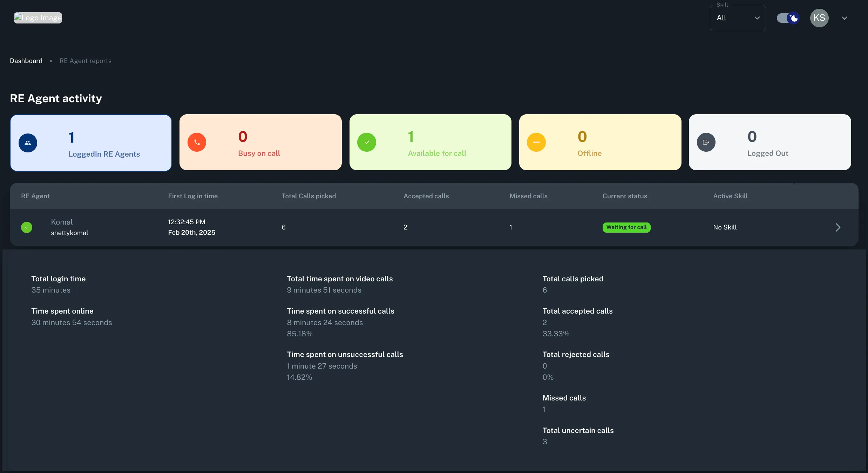The width and height of the screenshot is (868, 473).
Task: Click the Current status column header
Action: coord(625,196)
